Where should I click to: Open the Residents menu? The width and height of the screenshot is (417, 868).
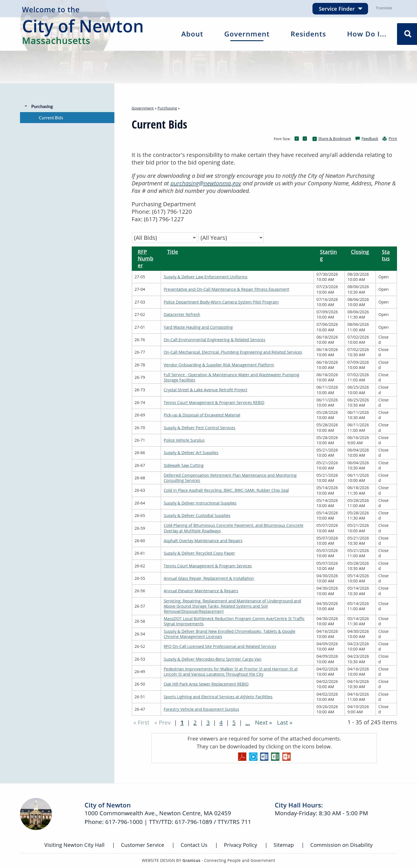308,34
